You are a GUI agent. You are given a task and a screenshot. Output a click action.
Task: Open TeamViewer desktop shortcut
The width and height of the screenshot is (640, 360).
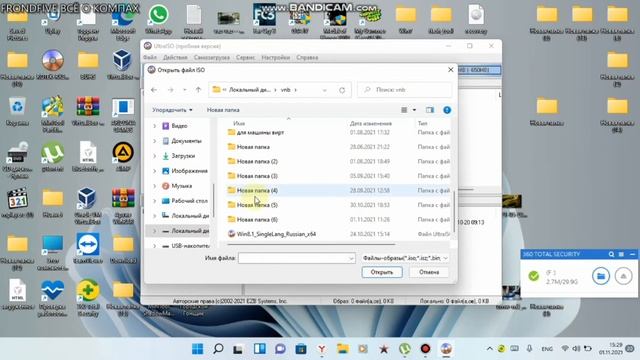pos(88,248)
